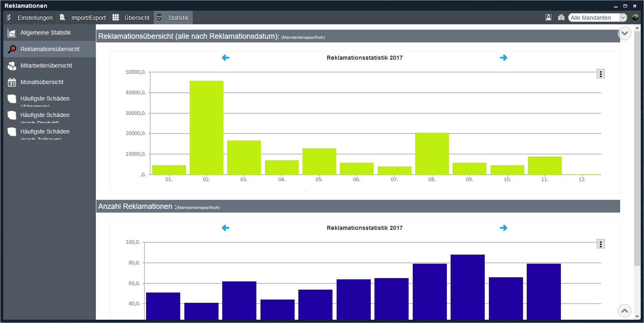
Task: Click the Mitarbeiterübersicht people icon
Action: [x=12, y=66]
